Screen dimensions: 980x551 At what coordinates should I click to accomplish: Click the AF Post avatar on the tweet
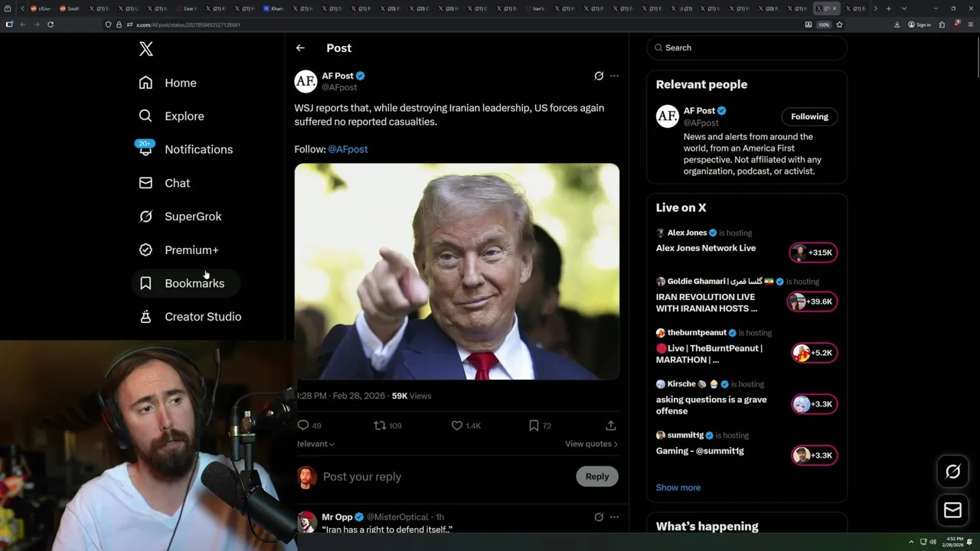point(305,81)
